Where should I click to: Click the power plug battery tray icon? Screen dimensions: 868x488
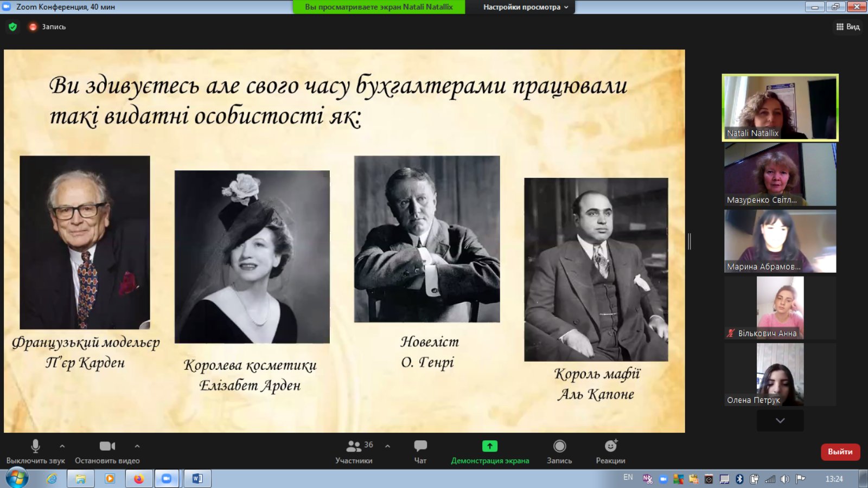coord(754,479)
